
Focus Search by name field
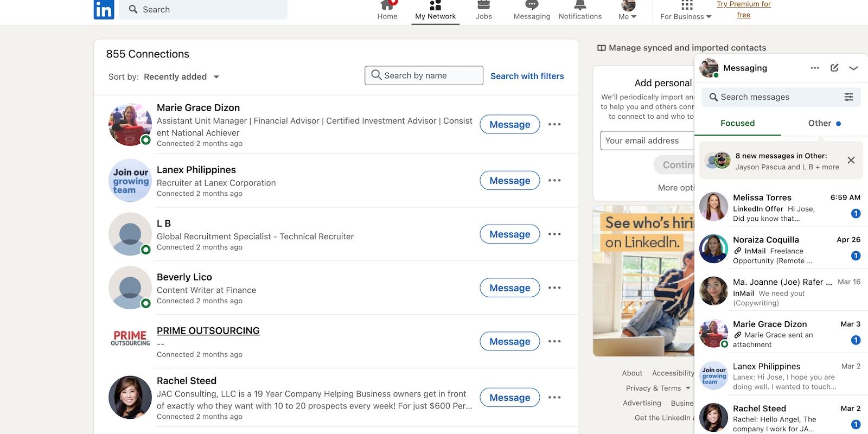point(424,75)
